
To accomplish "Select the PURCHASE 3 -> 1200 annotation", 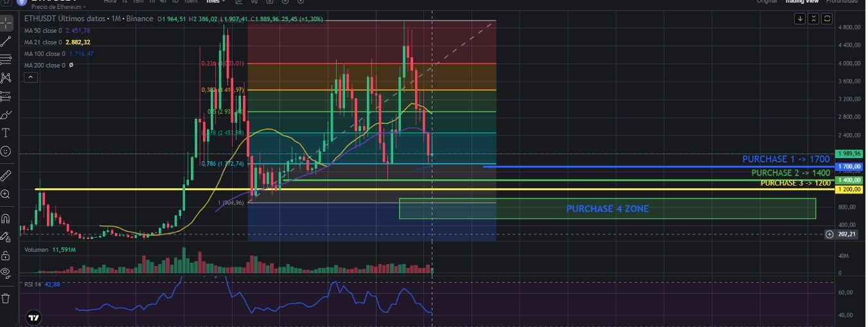I will [795, 183].
